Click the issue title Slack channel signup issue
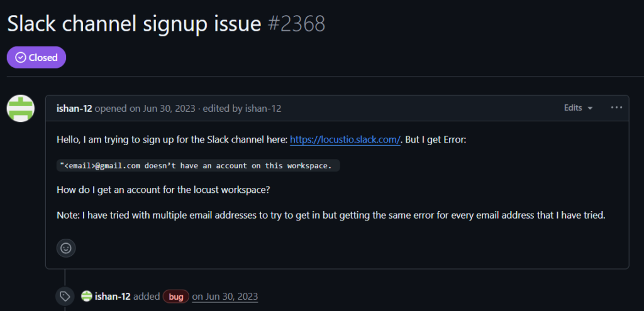Viewport: 644px width, 311px height. point(133,24)
